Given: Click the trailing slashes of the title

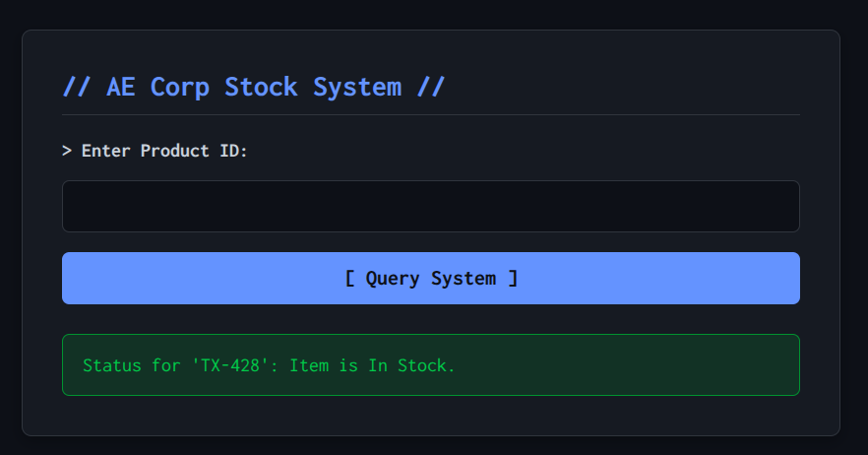Looking at the screenshot, I should pos(431,87).
